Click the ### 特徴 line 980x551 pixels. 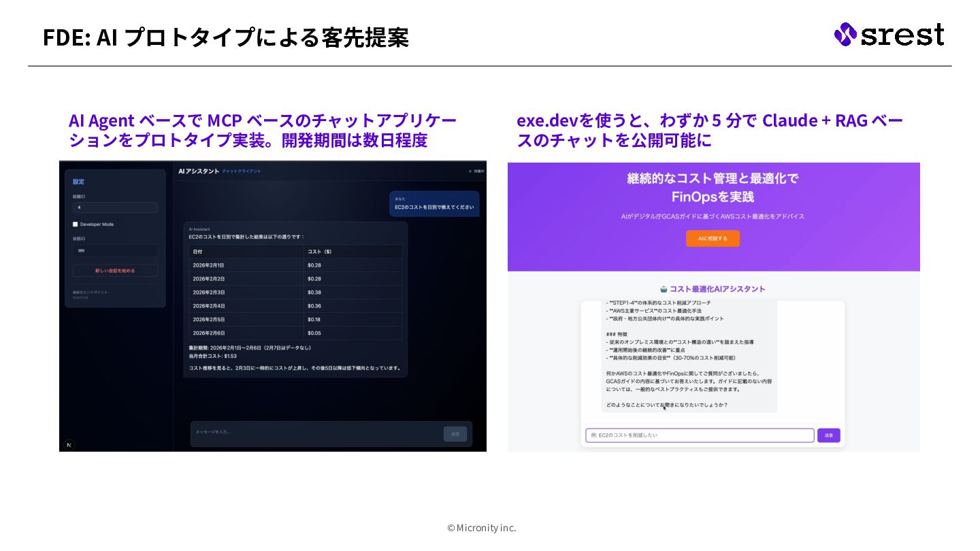(x=617, y=334)
